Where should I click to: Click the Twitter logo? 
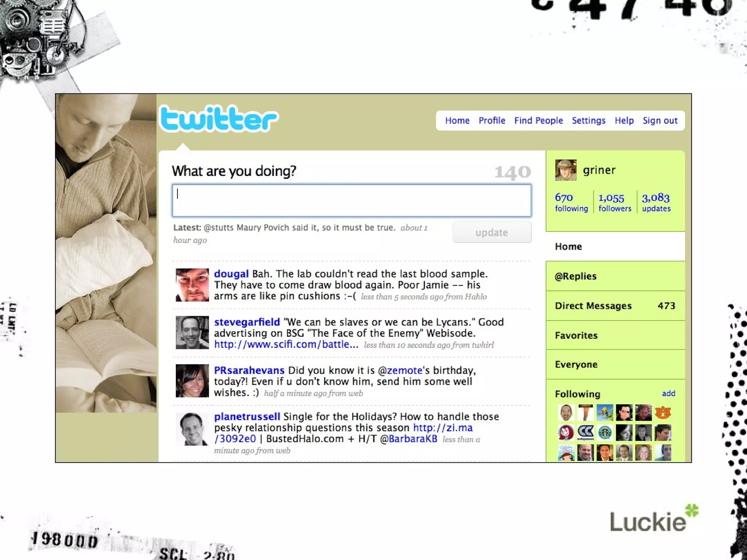[219, 118]
